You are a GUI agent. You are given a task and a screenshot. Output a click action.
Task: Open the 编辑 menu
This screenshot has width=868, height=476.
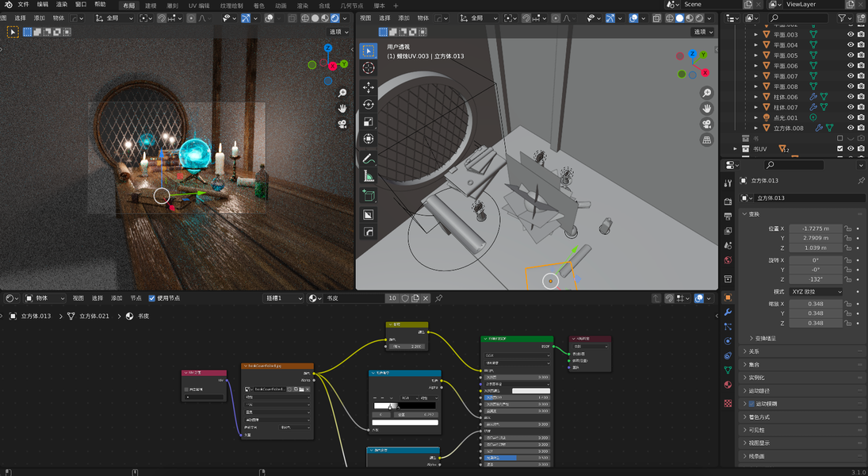43,5
